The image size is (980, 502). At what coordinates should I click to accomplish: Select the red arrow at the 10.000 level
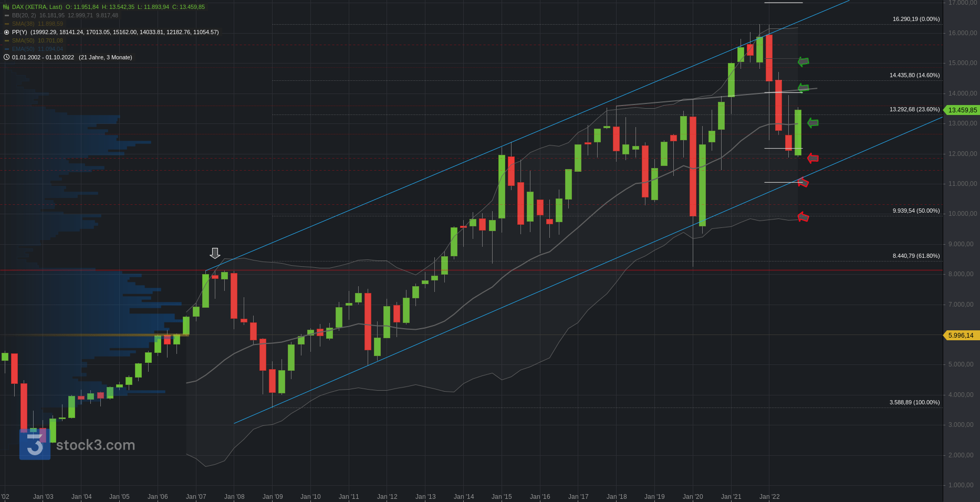(803, 216)
